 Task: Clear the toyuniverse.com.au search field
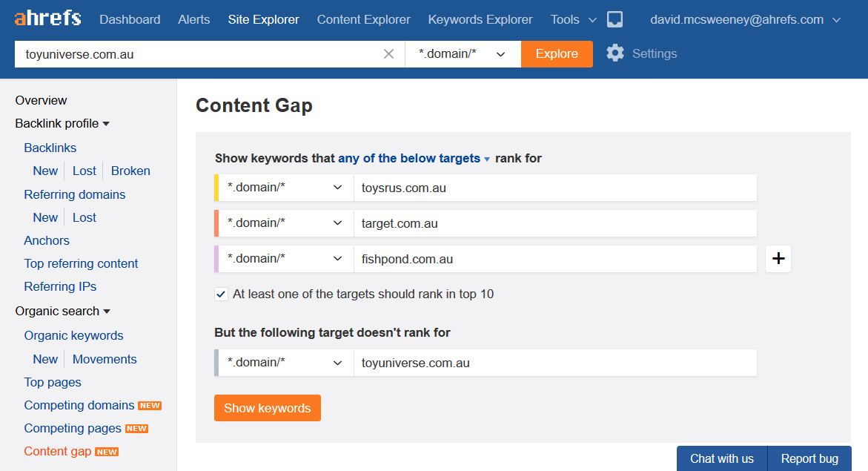coord(388,54)
